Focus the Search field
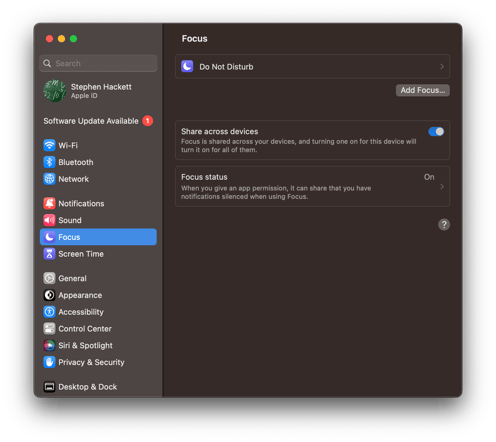Viewport: 496px width, 442px height. (98, 63)
